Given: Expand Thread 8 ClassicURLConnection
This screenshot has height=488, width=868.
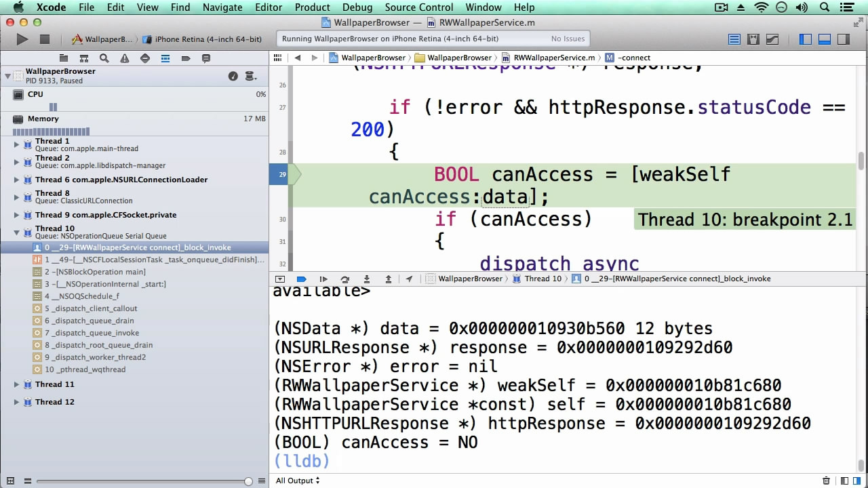Looking at the screenshot, I should tap(17, 197).
